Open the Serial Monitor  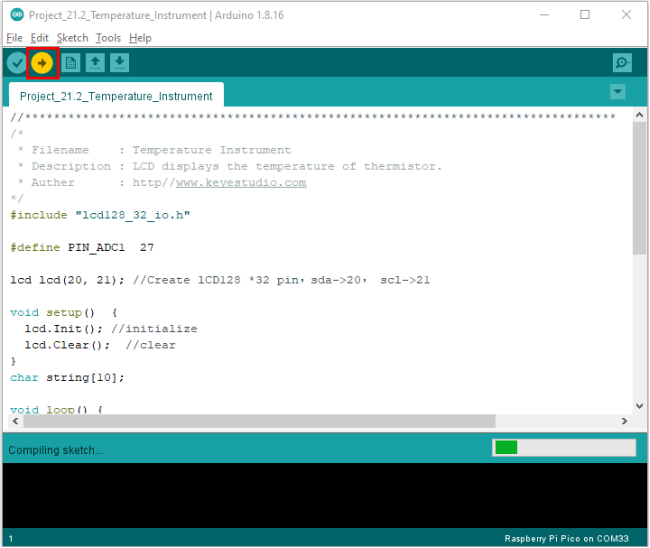pyautogui.click(x=622, y=63)
